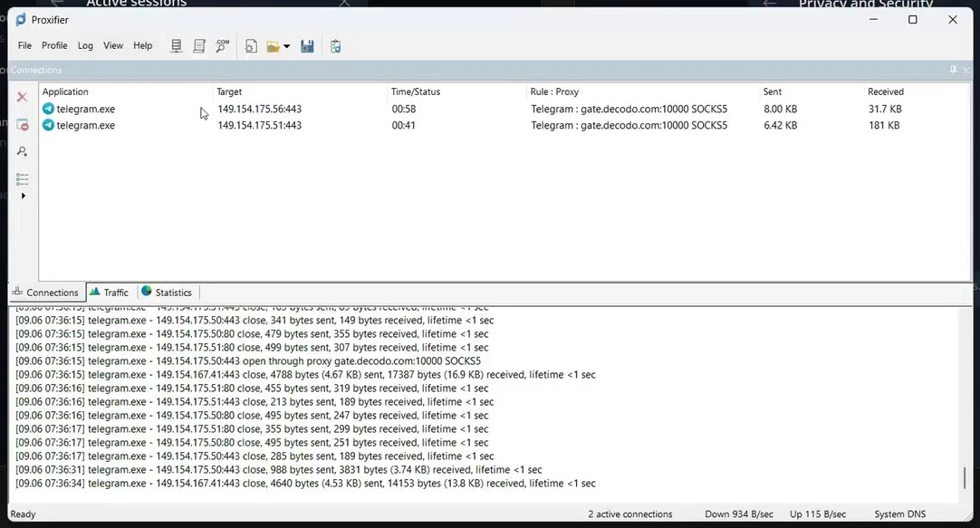Click 'Down 934 B/sec' in status bar
The height and width of the screenshot is (528, 980).
click(739, 514)
